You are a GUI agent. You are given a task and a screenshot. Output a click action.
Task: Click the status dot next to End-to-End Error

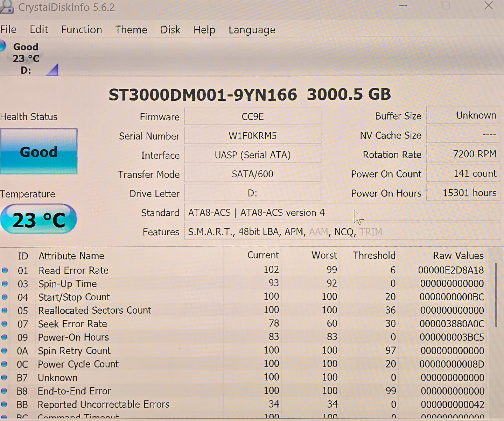point(4,391)
